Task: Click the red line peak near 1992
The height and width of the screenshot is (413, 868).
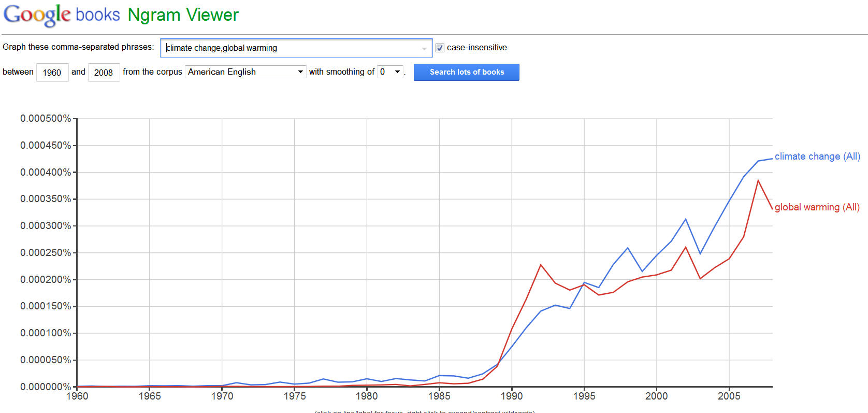Action: 541,265
